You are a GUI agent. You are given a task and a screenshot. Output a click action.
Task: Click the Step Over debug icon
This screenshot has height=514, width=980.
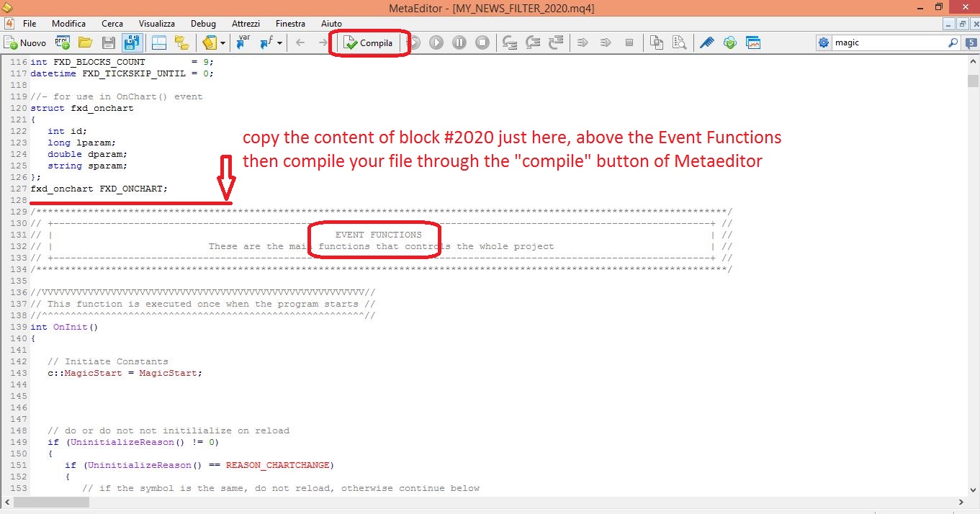533,43
